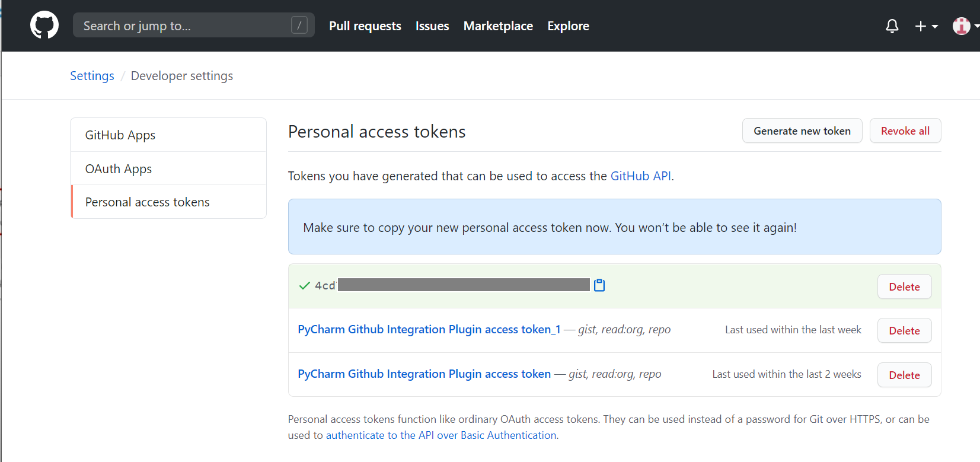Click the Settings breadcrumb link

click(92, 76)
